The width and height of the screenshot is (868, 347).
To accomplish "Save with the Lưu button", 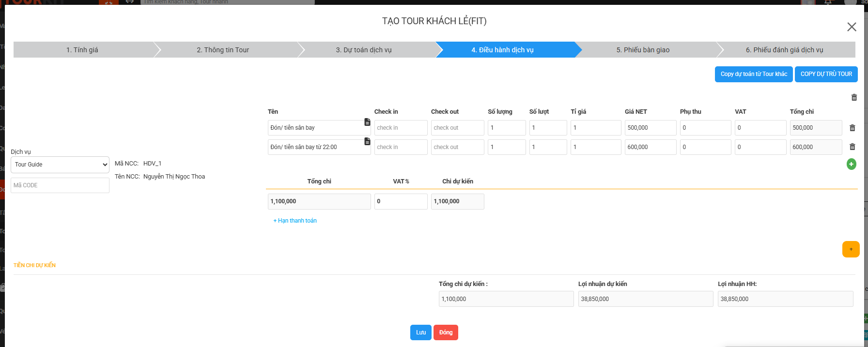I will (420, 332).
